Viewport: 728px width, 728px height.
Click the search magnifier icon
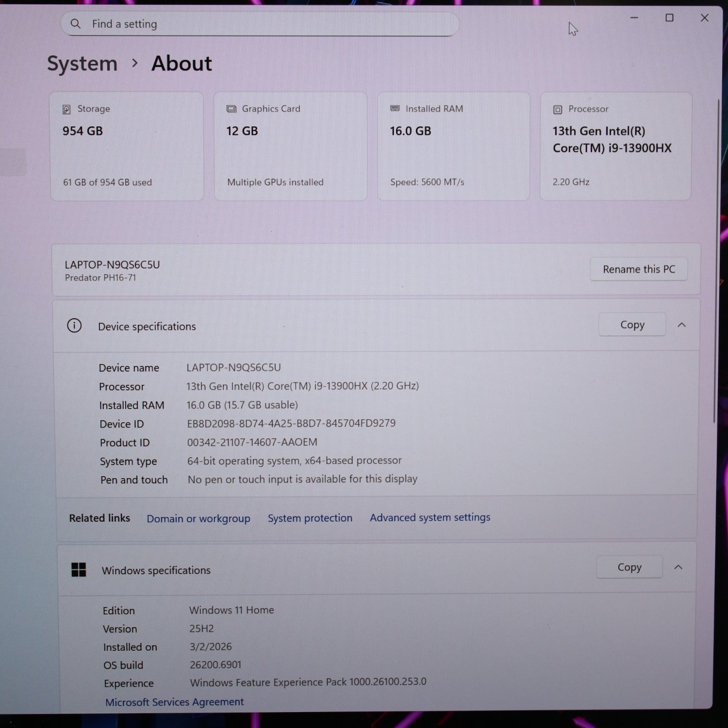pyautogui.click(x=76, y=24)
